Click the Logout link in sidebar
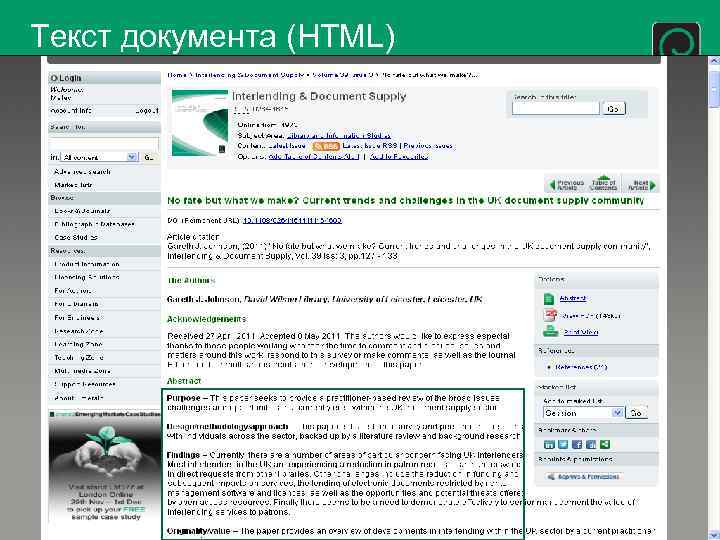This screenshot has height=540, width=720. click(x=147, y=111)
